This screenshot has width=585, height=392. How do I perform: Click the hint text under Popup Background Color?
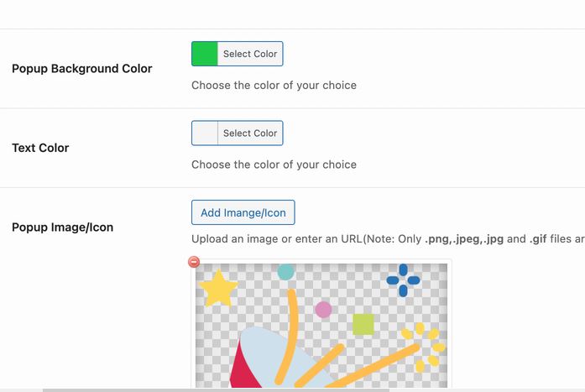pyautogui.click(x=274, y=86)
